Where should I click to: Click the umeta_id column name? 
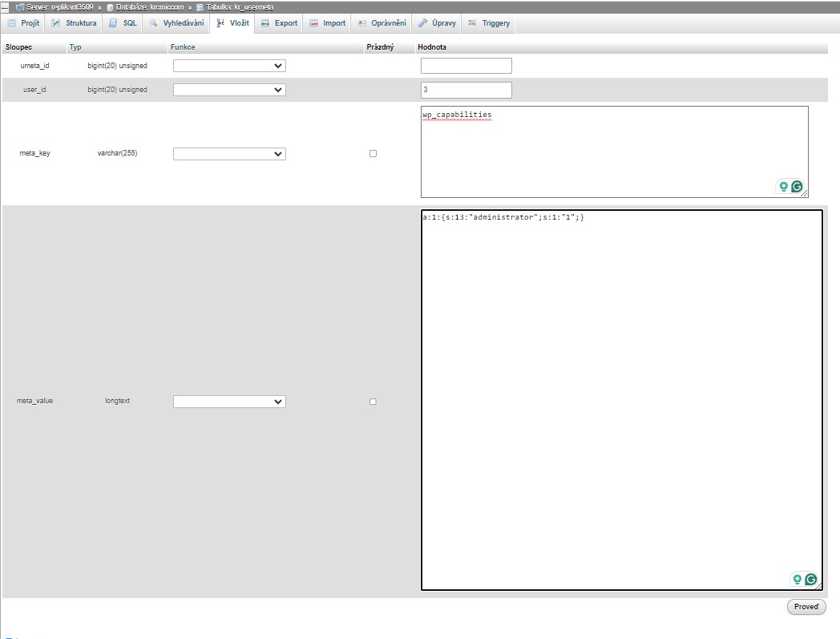click(x=34, y=66)
